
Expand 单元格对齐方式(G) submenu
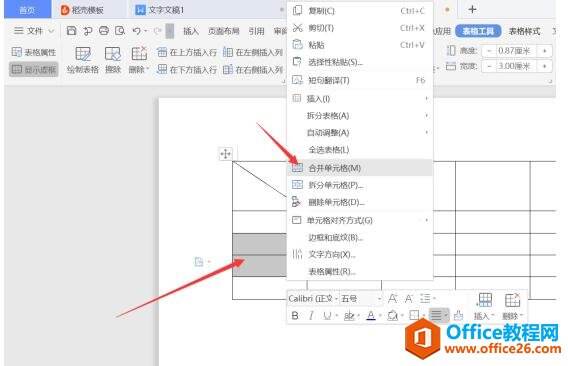pos(360,220)
